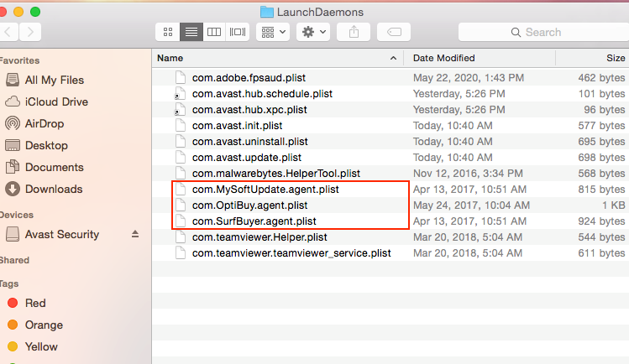Click the date Nov 12, 2016, 3:34 PM
Screen dimensions: 629x364
coord(468,174)
